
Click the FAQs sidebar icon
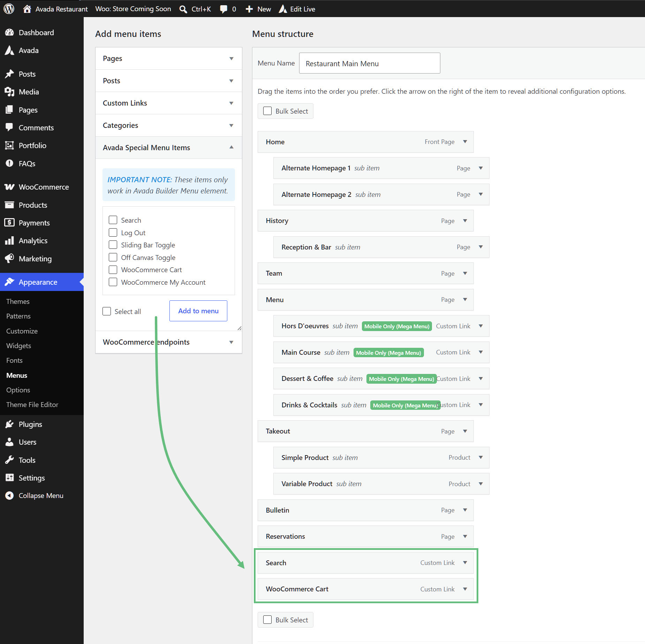pos(9,163)
